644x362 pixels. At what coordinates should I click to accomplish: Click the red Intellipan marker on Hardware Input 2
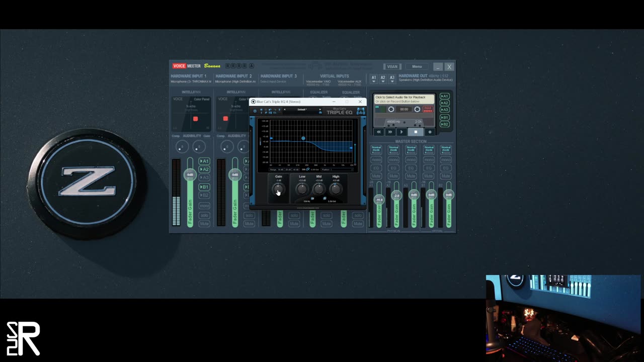225,119
